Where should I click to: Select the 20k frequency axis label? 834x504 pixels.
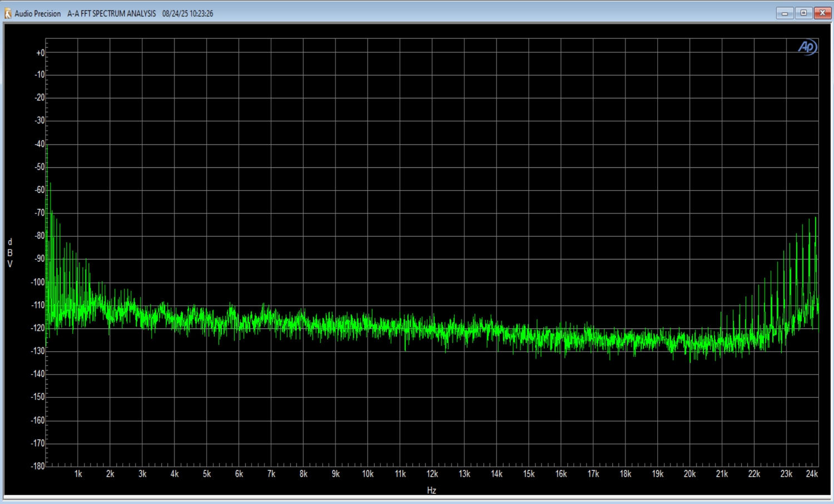pos(689,474)
